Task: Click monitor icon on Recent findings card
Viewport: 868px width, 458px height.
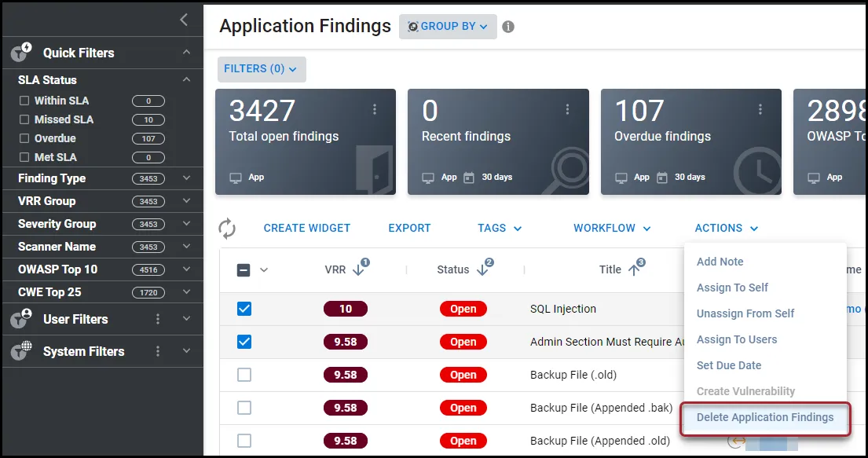Action: [x=428, y=178]
